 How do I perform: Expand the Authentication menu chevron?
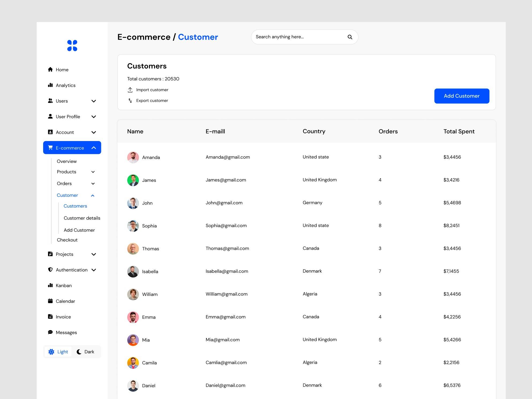coord(93,270)
